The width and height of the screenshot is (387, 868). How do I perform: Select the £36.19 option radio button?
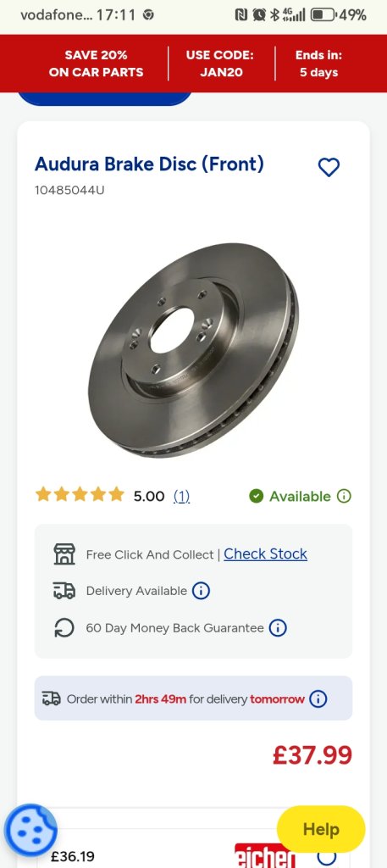pyautogui.click(x=327, y=856)
